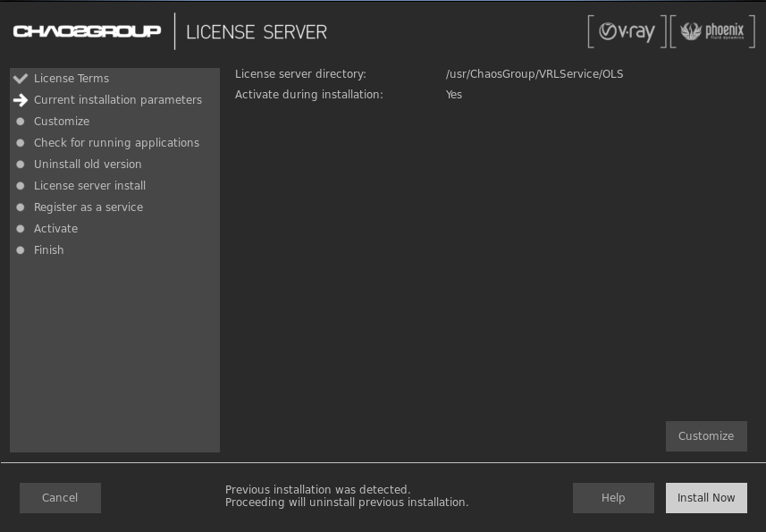Click the LICENSE SERVER title
Image resolution: width=766 pixels, height=532 pixels.
(x=257, y=32)
